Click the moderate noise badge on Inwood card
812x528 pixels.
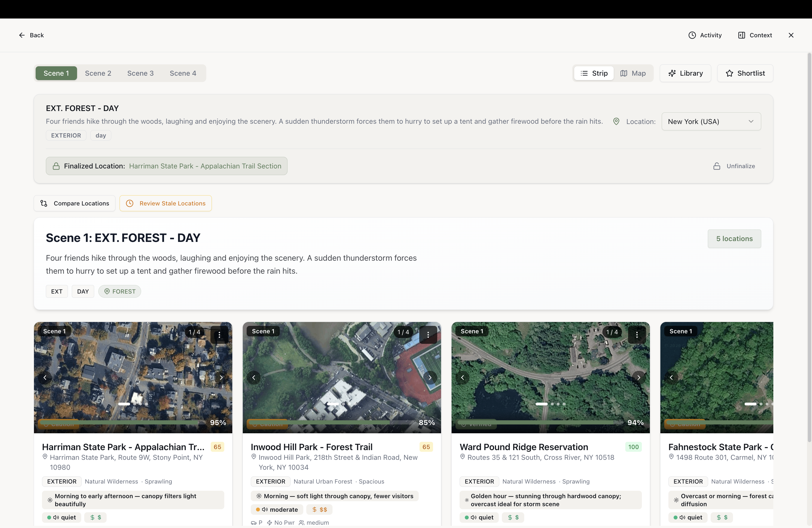pos(277,509)
